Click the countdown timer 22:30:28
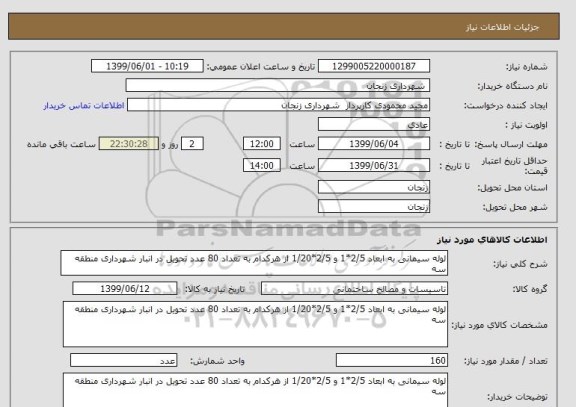Viewport: 576px width, 407px height. [x=129, y=144]
